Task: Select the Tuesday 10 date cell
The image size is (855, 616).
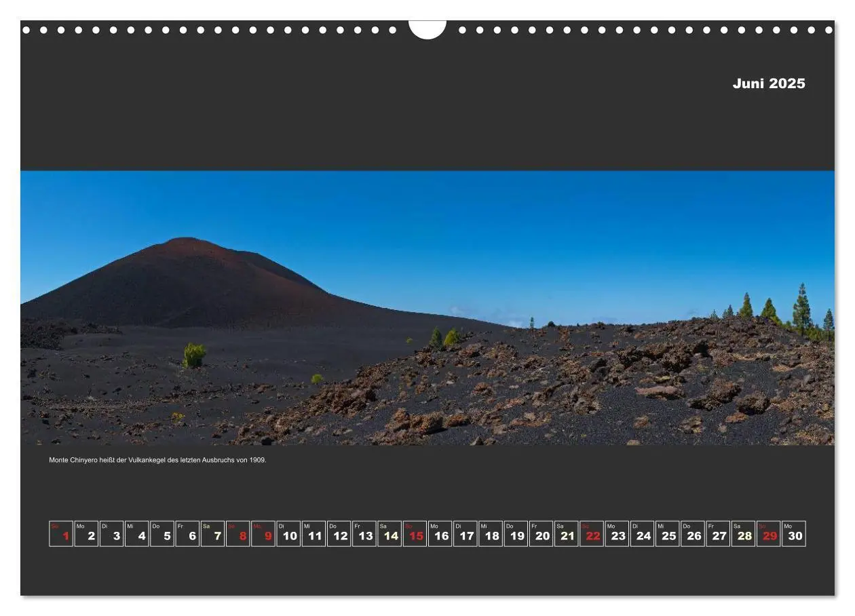Action: click(x=288, y=533)
